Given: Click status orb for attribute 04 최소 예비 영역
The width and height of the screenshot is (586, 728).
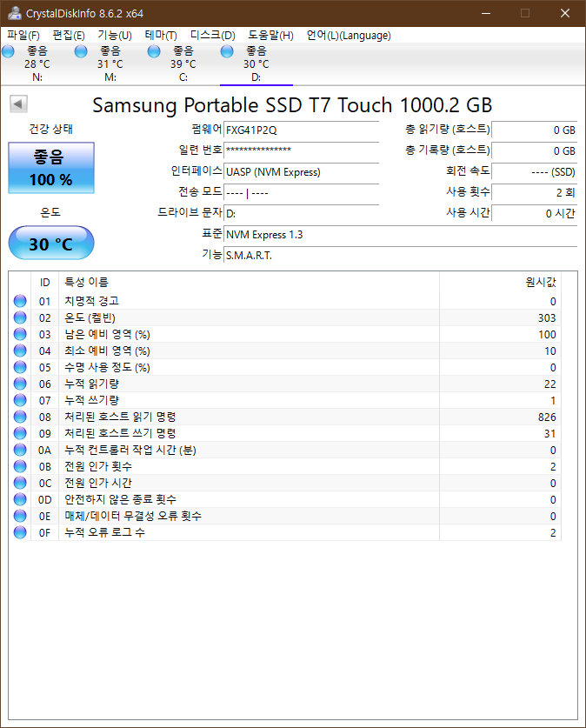Looking at the screenshot, I should pyautogui.click(x=20, y=351).
